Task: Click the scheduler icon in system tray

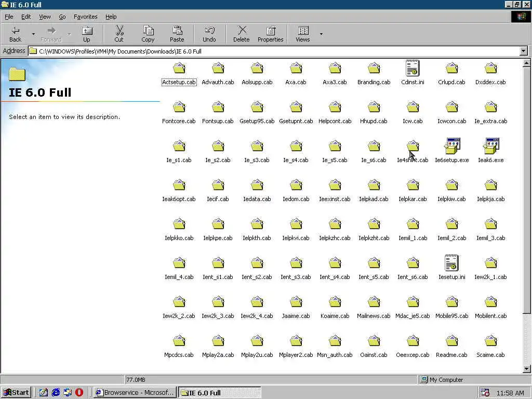Action: tap(485, 393)
